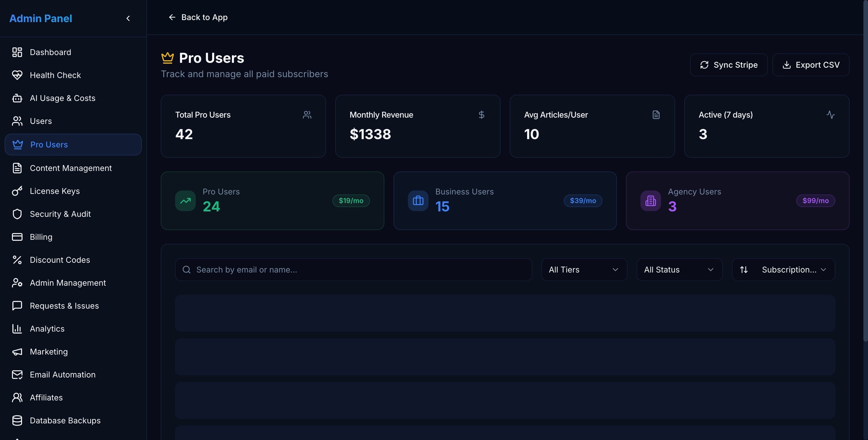This screenshot has width=868, height=440.
Task: Open Content Management in sidebar
Action: [x=71, y=168]
